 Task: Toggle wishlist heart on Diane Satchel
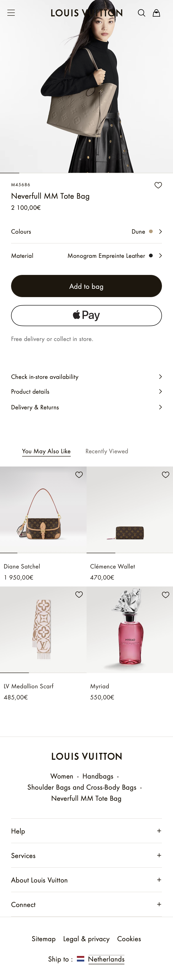pyautogui.click(x=79, y=475)
